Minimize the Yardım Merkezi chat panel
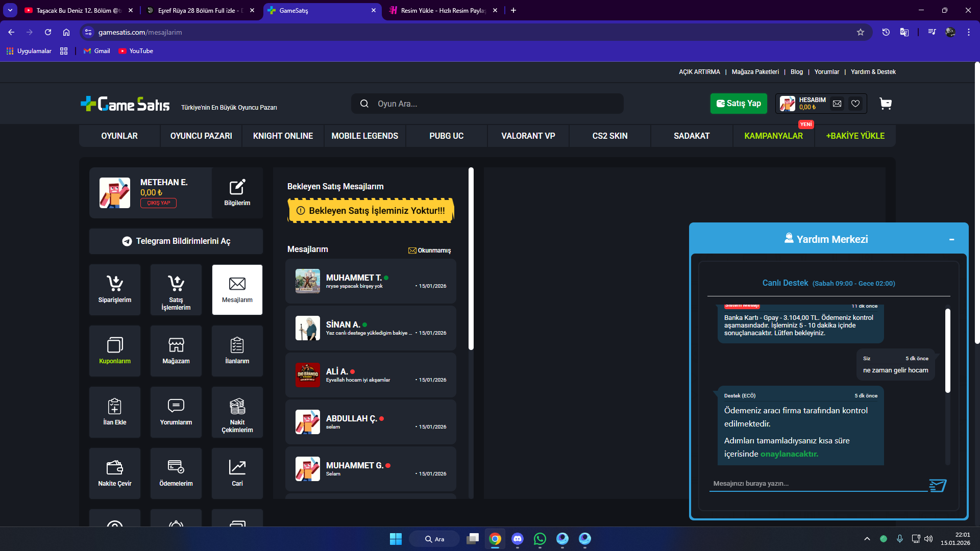The image size is (980, 551). (x=951, y=239)
